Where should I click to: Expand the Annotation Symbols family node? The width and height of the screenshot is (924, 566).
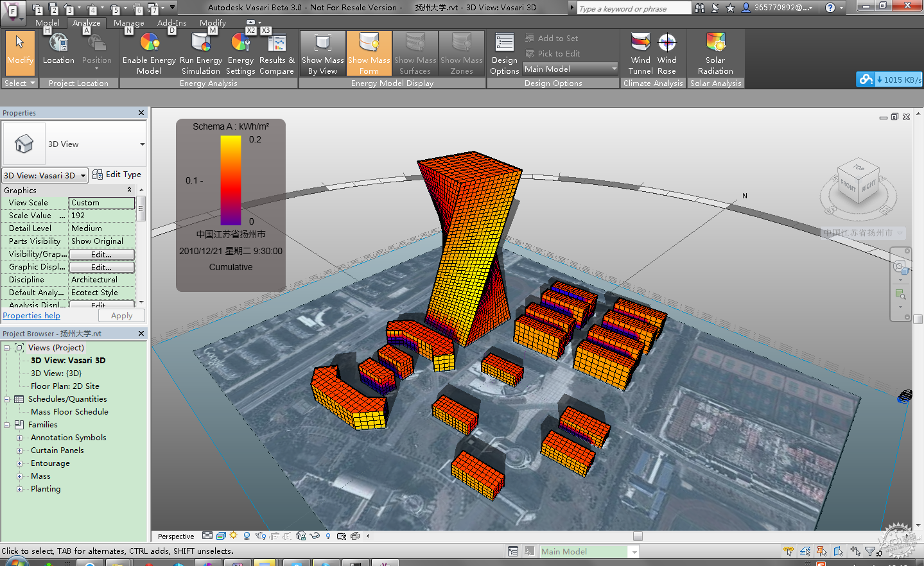click(x=19, y=438)
